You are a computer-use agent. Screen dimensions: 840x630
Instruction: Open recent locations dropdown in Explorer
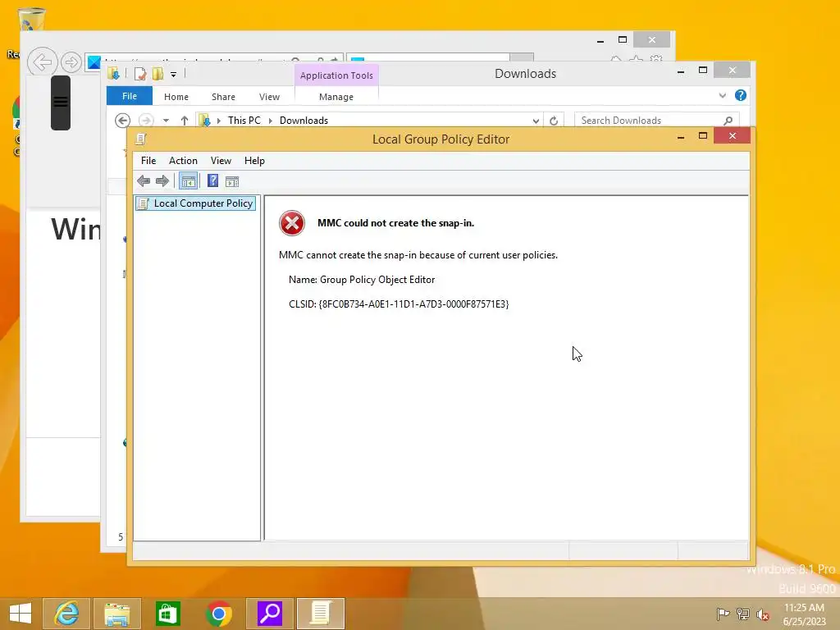(166, 121)
